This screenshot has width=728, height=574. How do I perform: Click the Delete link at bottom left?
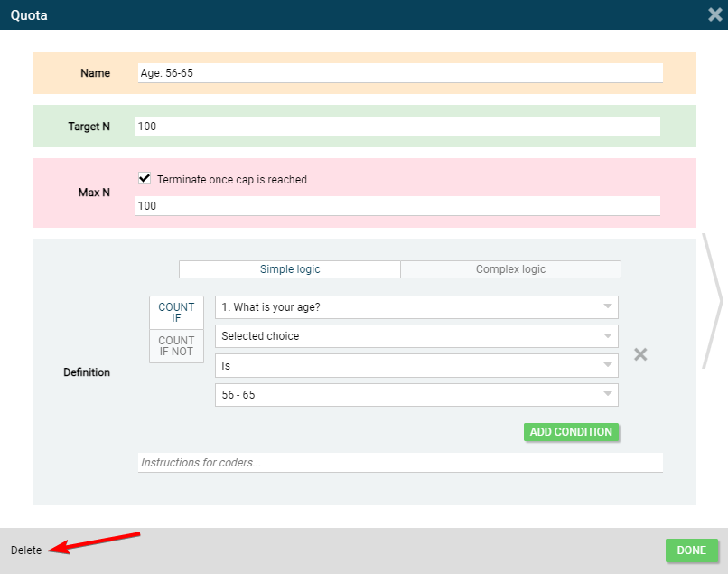point(26,550)
